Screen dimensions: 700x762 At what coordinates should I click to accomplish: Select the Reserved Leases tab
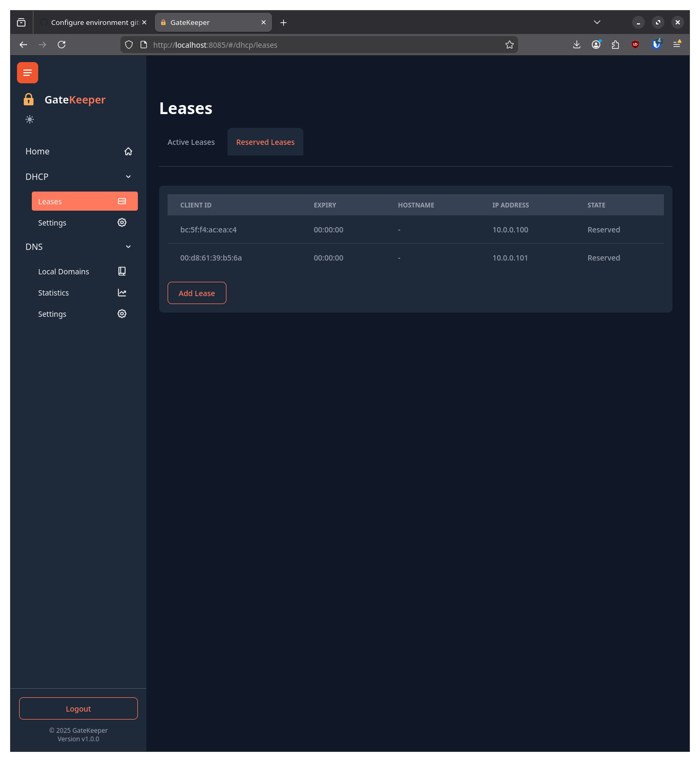[265, 142]
